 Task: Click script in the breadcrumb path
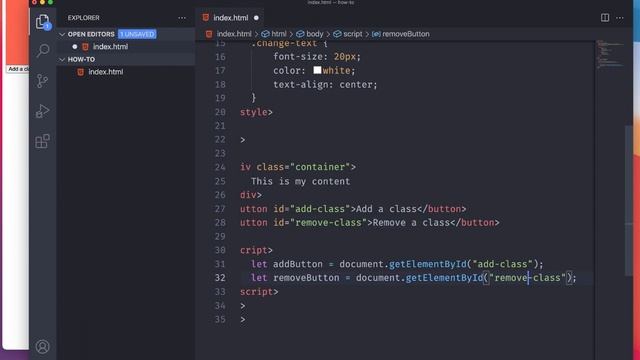tap(353, 34)
